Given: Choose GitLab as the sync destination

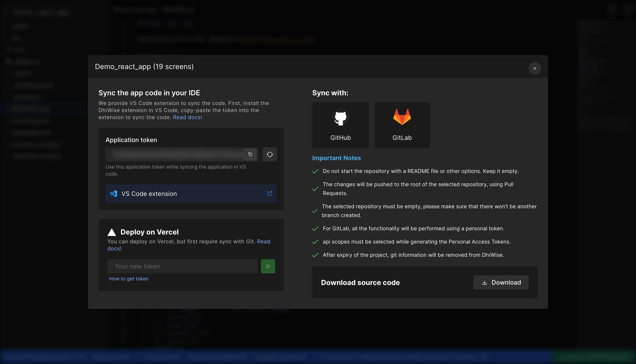Looking at the screenshot, I should pyautogui.click(x=402, y=125).
